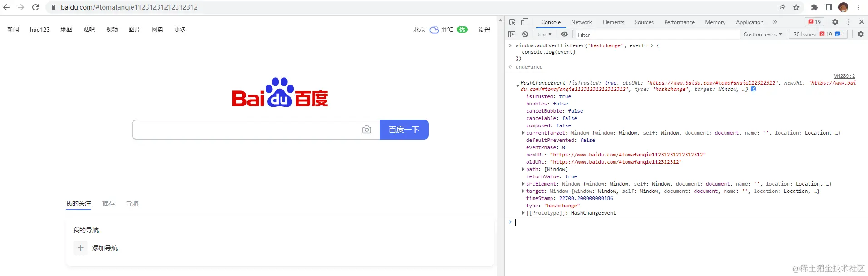Expand the srcElement property

pos(523,184)
